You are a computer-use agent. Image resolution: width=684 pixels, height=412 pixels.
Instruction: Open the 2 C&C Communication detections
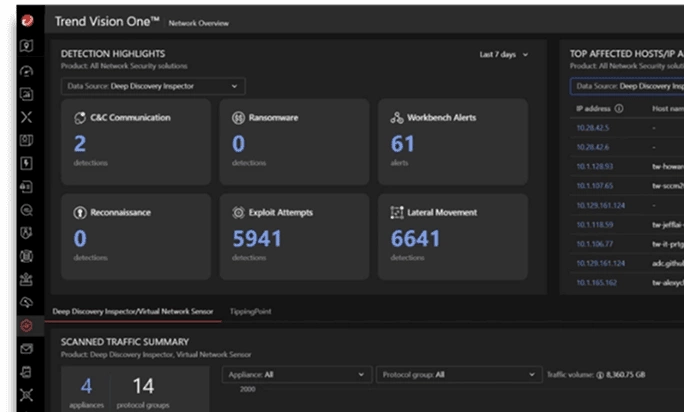pyautogui.click(x=80, y=144)
